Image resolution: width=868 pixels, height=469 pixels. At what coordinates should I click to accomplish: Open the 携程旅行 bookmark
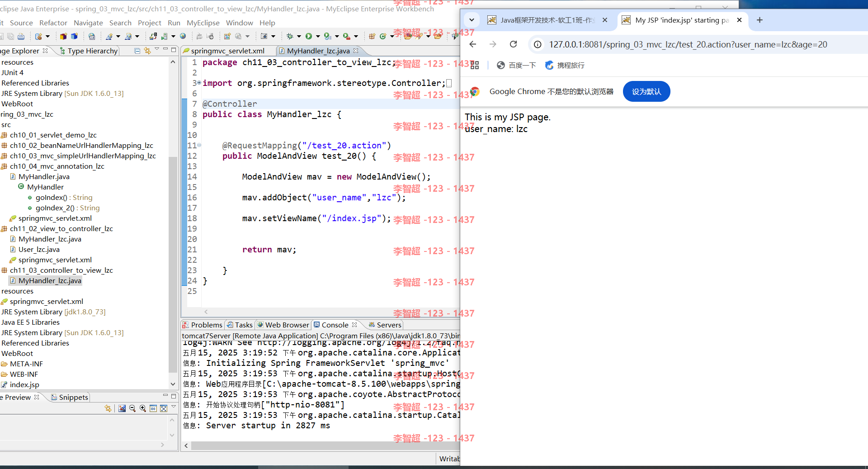tap(565, 65)
